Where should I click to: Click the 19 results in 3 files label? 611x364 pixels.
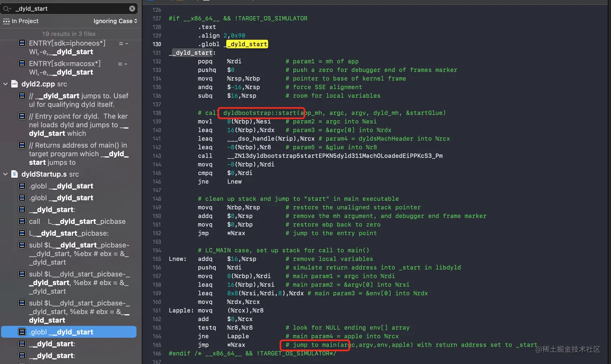(x=69, y=34)
